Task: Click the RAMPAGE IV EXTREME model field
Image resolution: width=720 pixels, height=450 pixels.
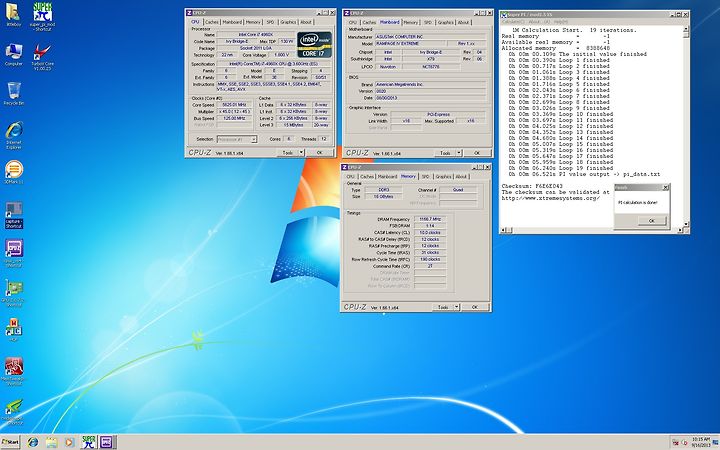Action: click(x=412, y=44)
